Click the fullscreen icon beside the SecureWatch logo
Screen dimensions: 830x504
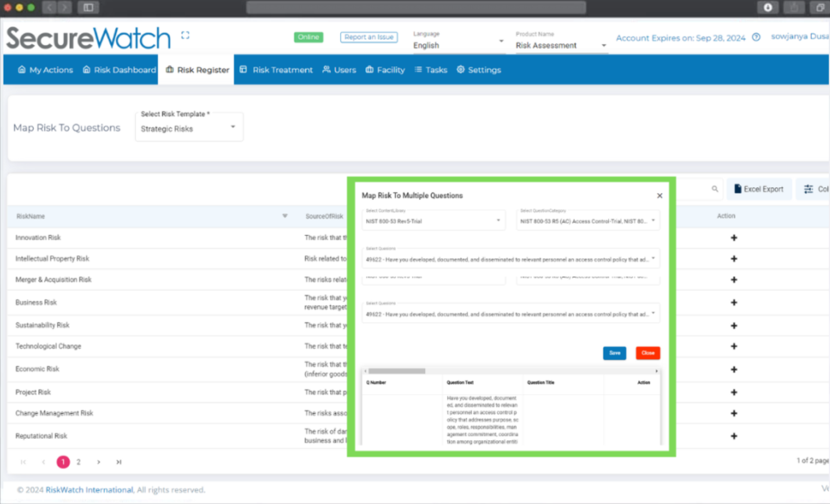(x=185, y=35)
